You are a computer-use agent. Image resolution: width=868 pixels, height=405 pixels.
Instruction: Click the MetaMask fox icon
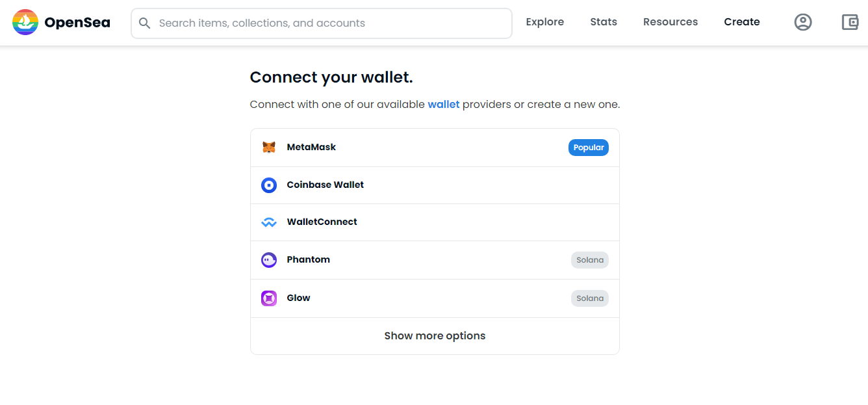click(269, 148)
